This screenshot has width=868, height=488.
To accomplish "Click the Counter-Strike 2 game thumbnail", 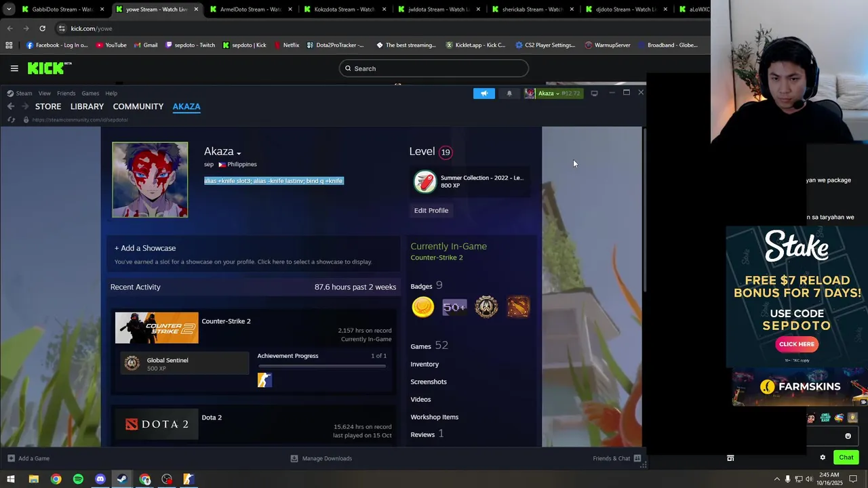I will pyautogui.click(x=157, y=328).
